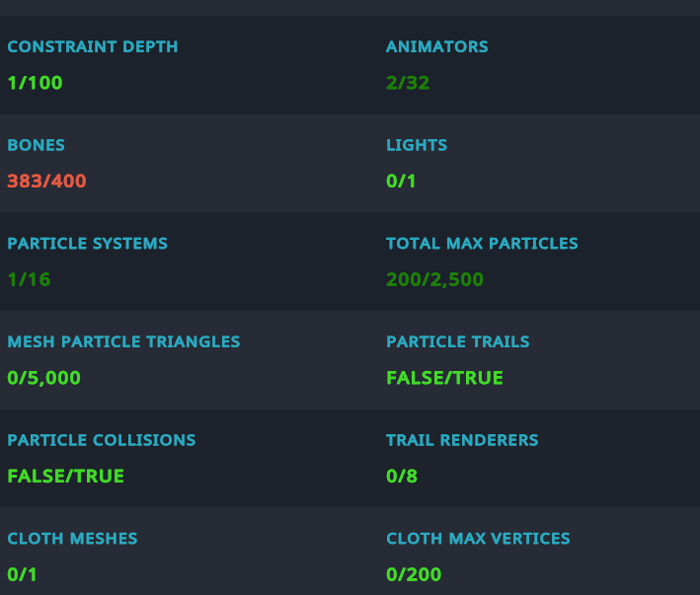Select the 0/5,000 triangles value
The width and height of the screenshot is (700, 595).
(x=43, y=378)
